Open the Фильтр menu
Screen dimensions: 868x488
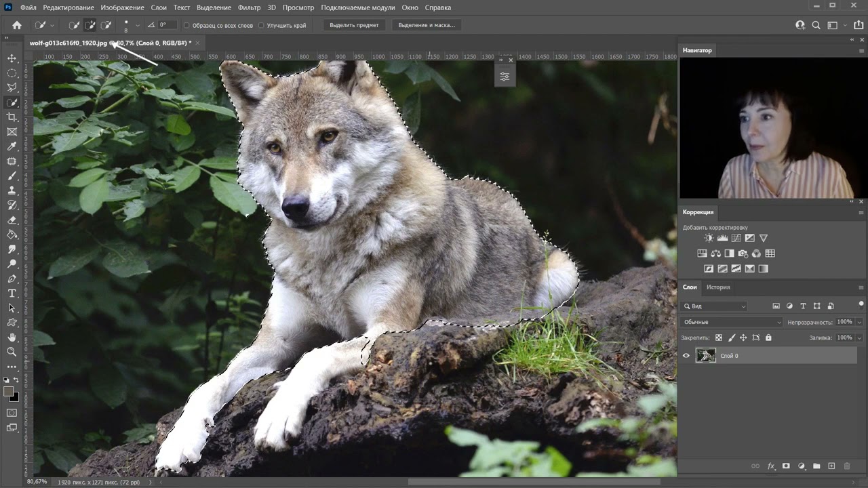click(x=249, y=7)
